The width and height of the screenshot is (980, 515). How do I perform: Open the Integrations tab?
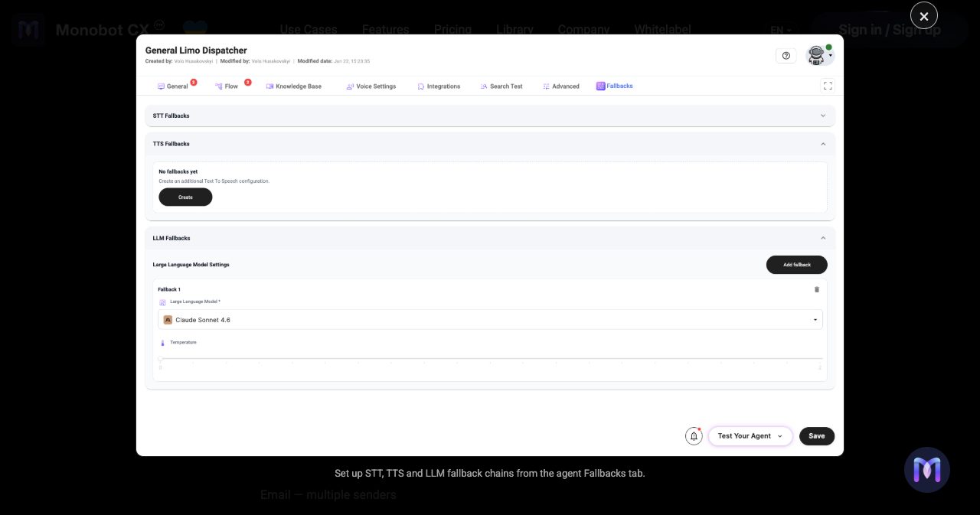(439, 86)
